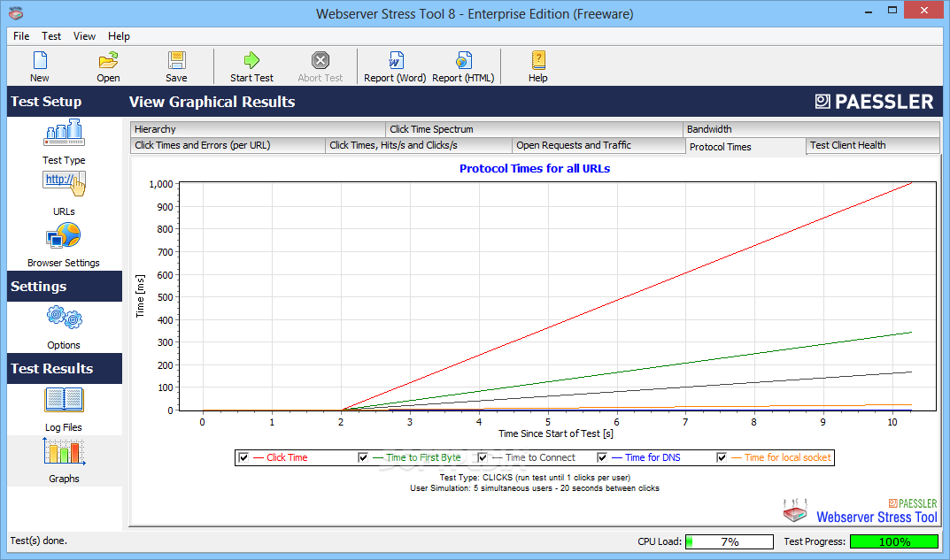Click the Paessler logo in header
Viewport: 950px width, 560px height.
pos(874,102)
